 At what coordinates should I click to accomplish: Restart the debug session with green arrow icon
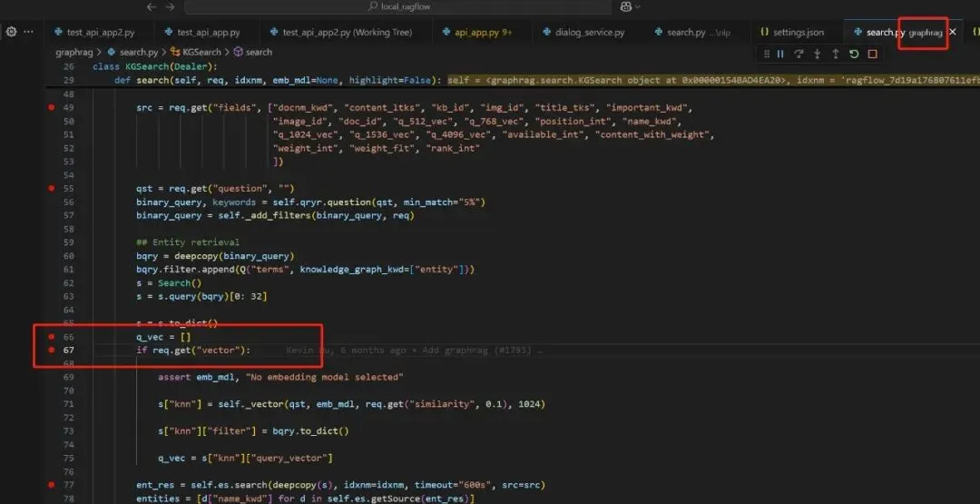(854, 54)
